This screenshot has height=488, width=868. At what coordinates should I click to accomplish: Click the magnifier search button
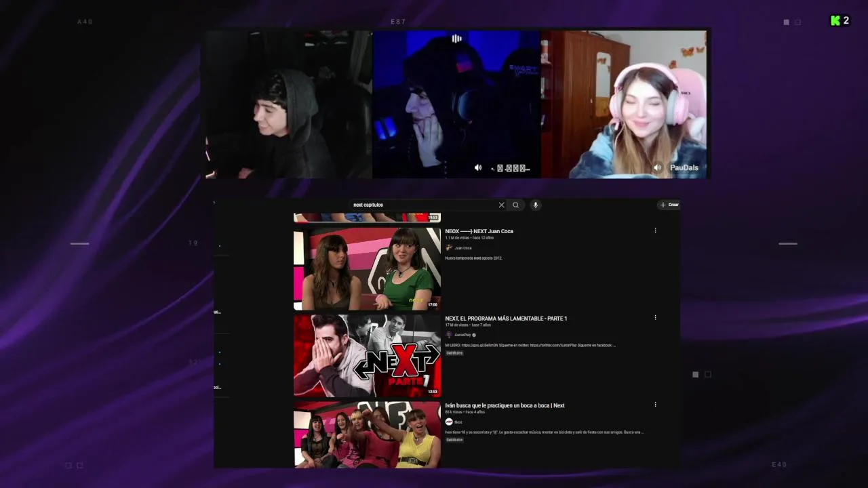tap(515, 205)
